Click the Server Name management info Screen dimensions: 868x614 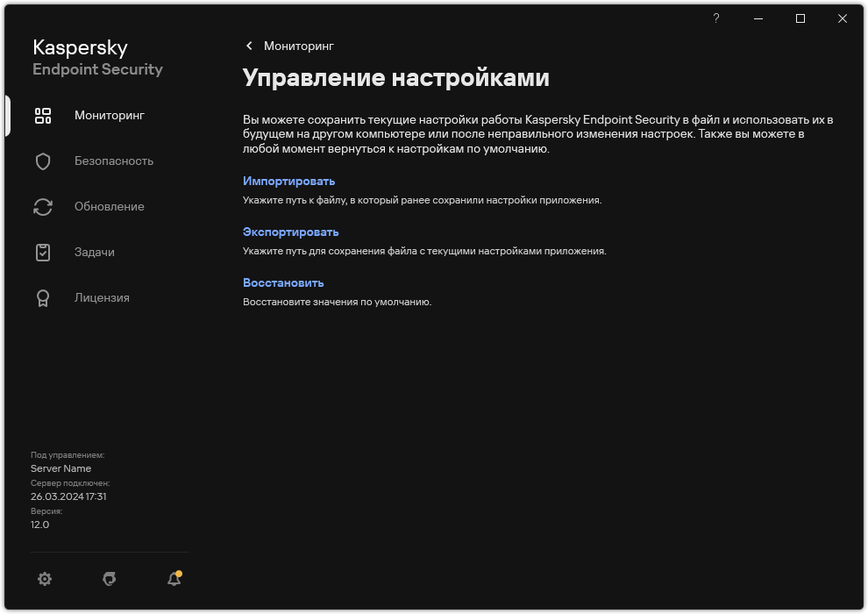point(60,468)
